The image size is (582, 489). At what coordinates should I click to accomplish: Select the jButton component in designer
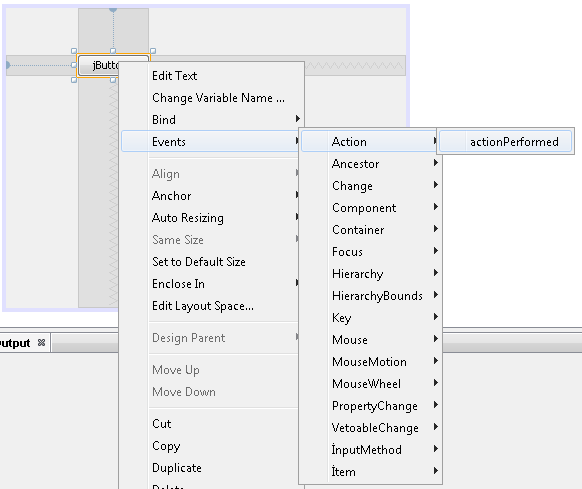pyautogui.click(x=99, y=65)
